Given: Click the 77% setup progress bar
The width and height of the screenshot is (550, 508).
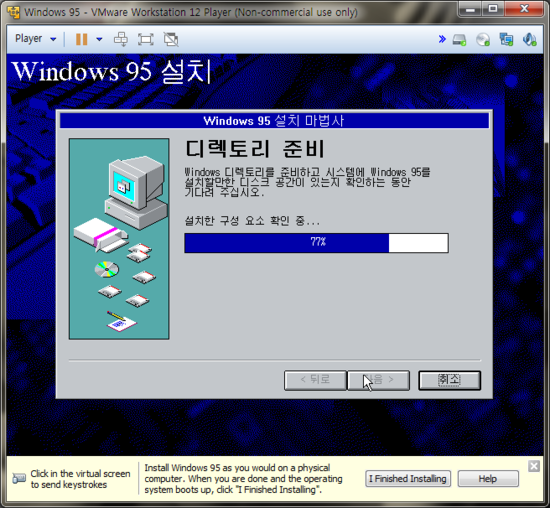Looking at the screenshot, I should point(316,242).
